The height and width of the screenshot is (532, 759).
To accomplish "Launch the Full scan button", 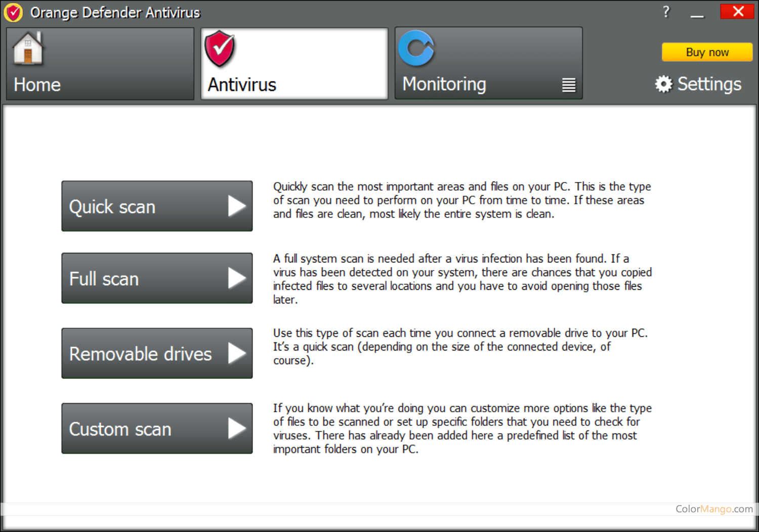I will 157,278.
